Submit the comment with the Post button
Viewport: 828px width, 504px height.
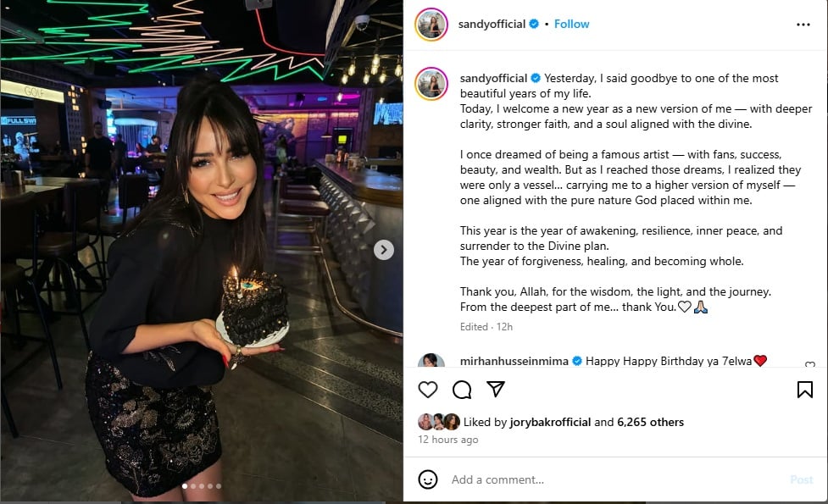tap(801, 479)
